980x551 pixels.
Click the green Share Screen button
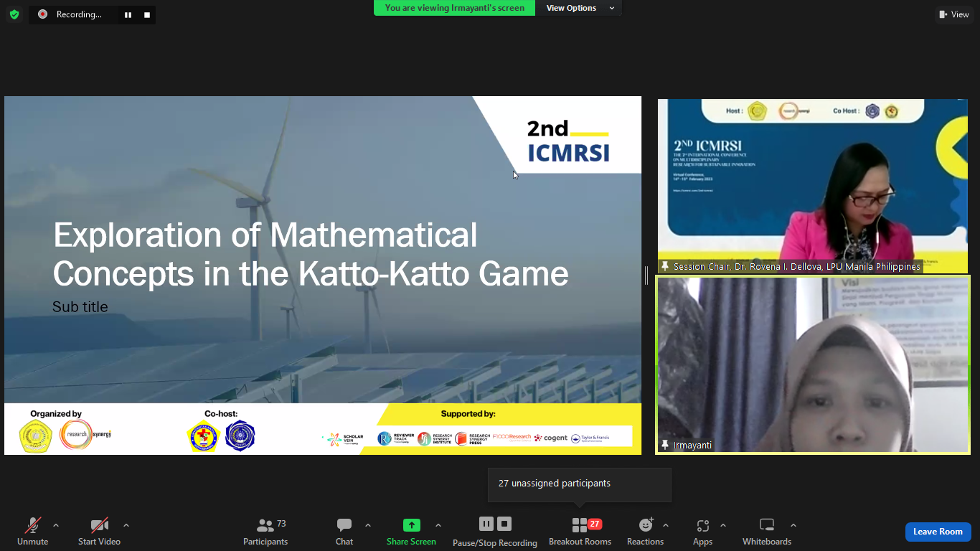pyautogui.click(x=411, y=531)
